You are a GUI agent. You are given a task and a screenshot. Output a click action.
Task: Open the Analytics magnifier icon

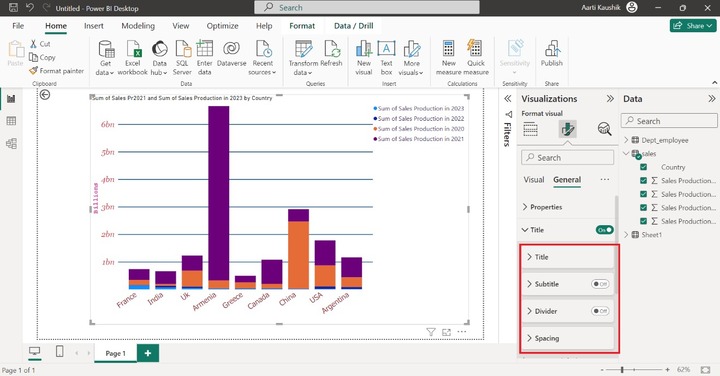coord(604,129)
